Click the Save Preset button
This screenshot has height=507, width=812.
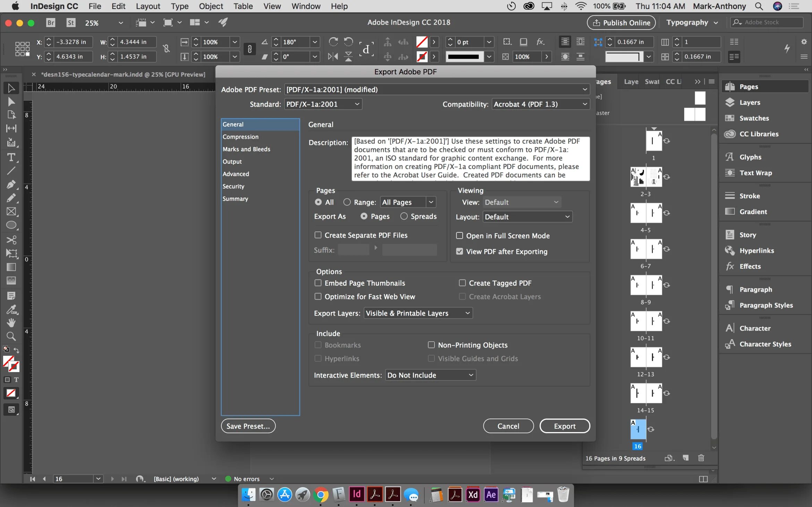[x=248, y=426]
